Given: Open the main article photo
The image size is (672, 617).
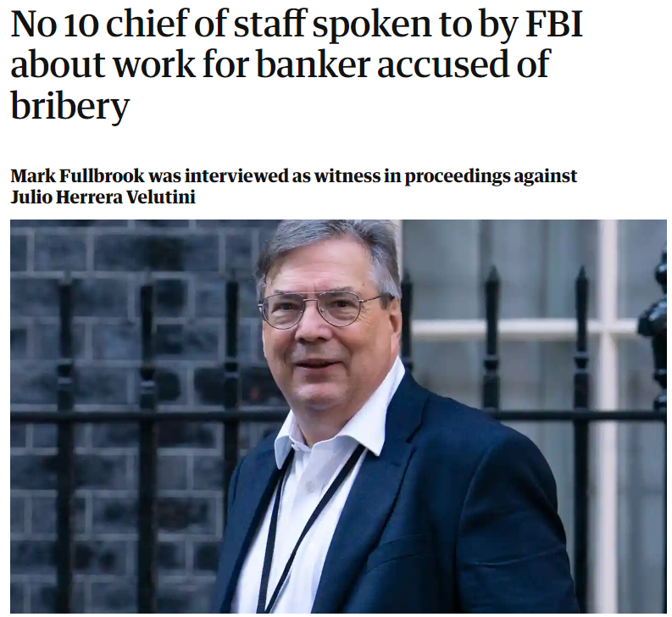Looking at the screenshot, I should [x=339, y=416].
